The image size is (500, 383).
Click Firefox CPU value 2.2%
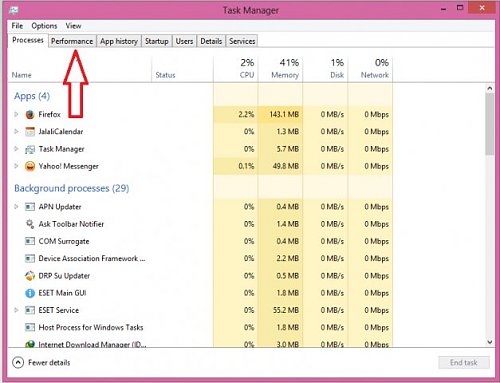pos(246,114)
